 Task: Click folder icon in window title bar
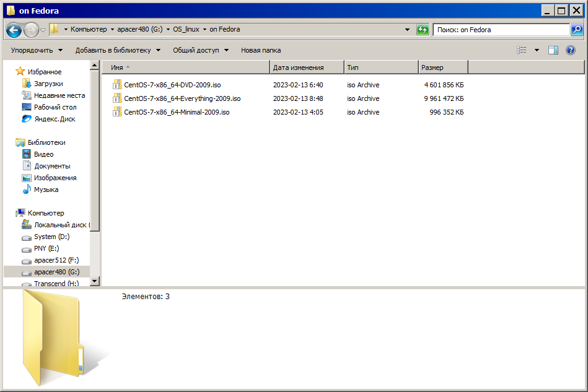(x=11, y=11)
